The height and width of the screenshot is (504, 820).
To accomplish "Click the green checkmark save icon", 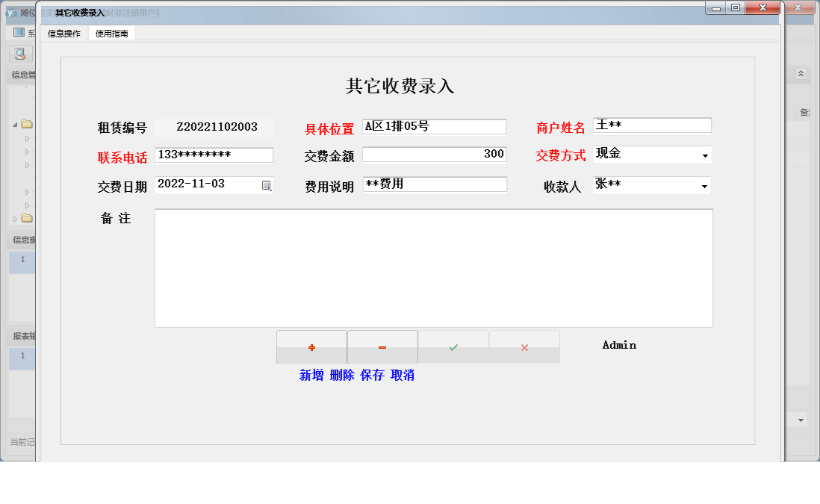I will [453, 346].
